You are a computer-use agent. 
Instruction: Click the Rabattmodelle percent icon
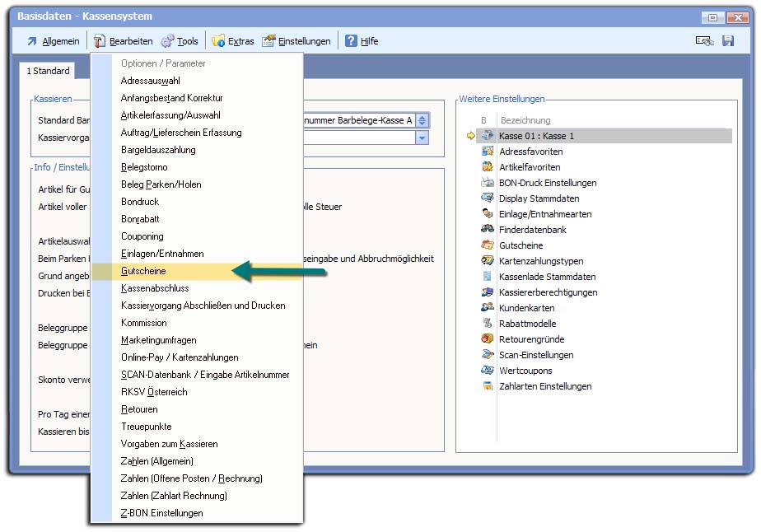pos(488,324)
